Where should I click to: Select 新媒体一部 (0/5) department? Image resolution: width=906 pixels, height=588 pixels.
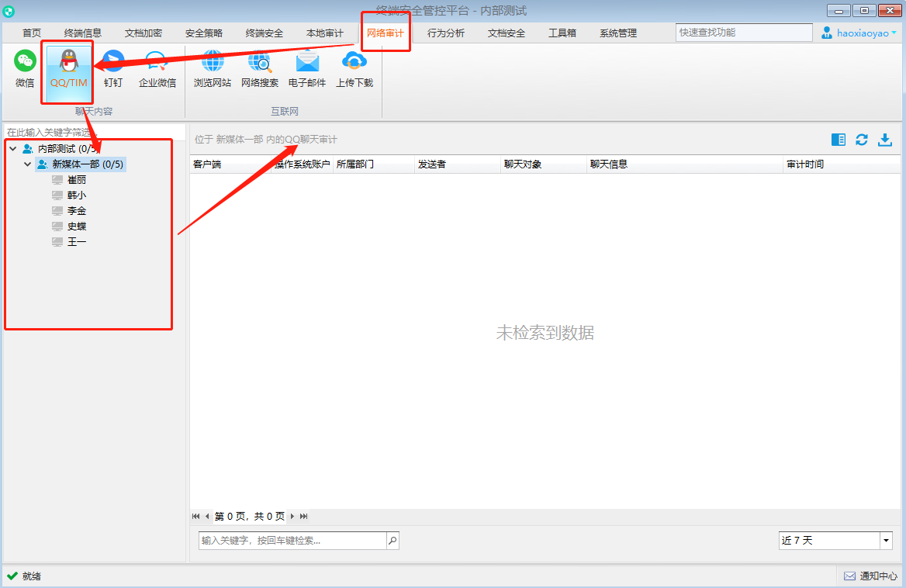click(x=81, y=164)
